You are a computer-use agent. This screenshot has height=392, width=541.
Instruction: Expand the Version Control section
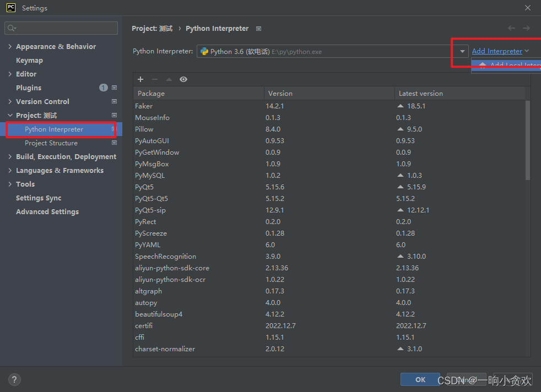click(x=10, y=101)
